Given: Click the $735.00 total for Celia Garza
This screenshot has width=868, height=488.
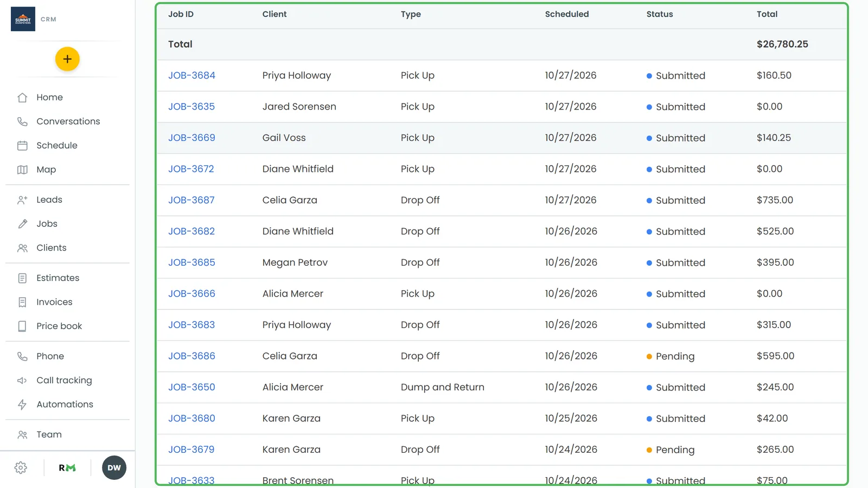Looking at the screenshot, I should click(775, 200).
